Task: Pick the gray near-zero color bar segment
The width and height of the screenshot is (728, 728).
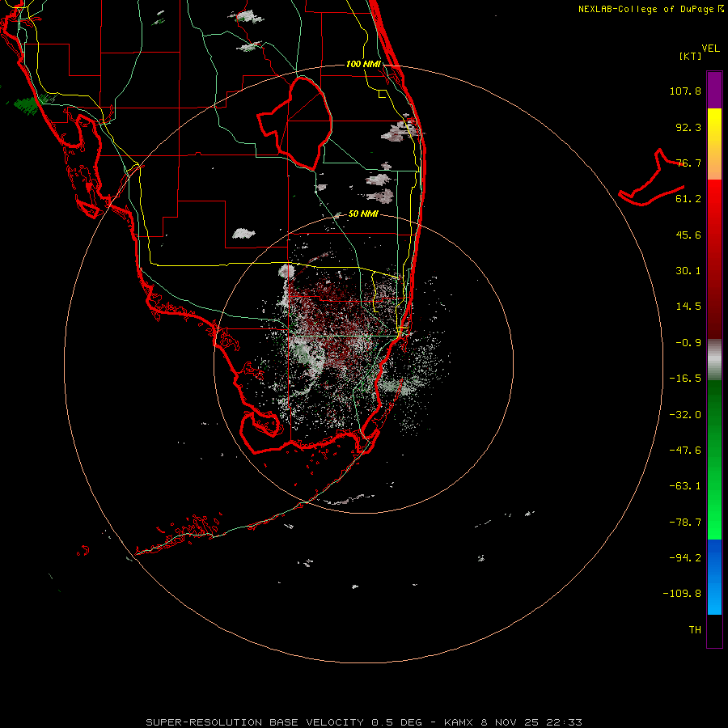Action: pos(714,360)
